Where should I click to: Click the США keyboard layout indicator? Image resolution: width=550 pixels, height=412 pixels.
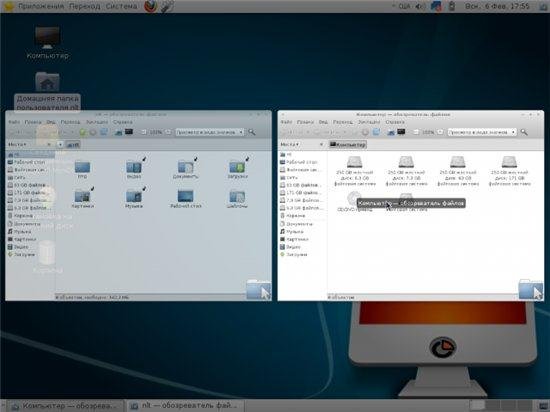pyautogui.click(x=404, y=6)
